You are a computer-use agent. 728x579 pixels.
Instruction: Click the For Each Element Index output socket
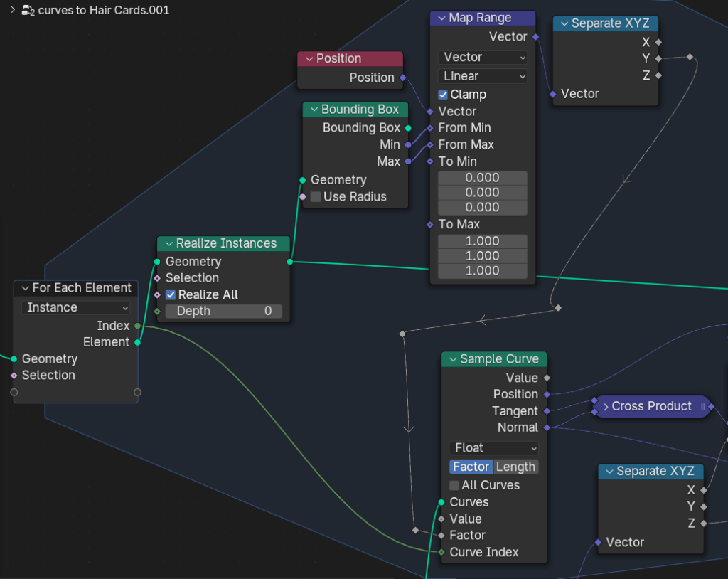pos(137,326)
